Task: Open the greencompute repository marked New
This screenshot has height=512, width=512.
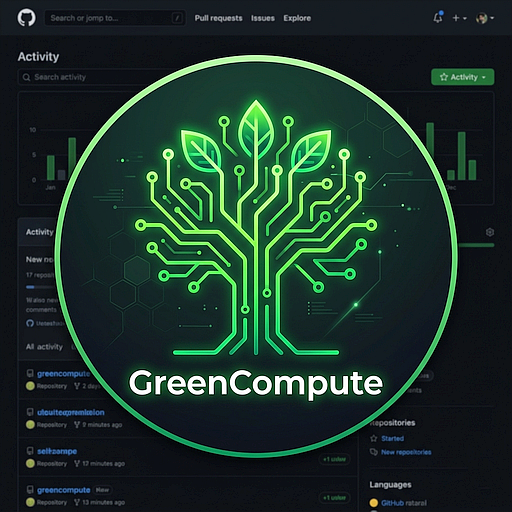Action: tap(63, 490)
